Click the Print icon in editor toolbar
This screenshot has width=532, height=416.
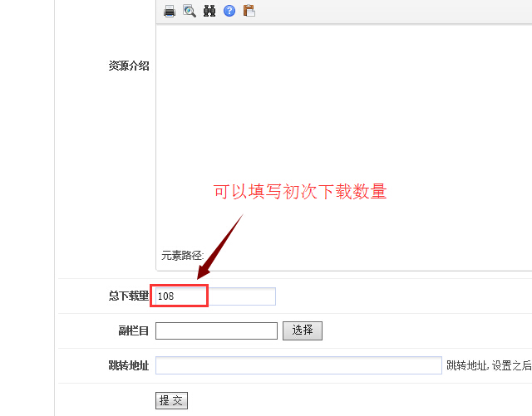[x=170, y=11]
